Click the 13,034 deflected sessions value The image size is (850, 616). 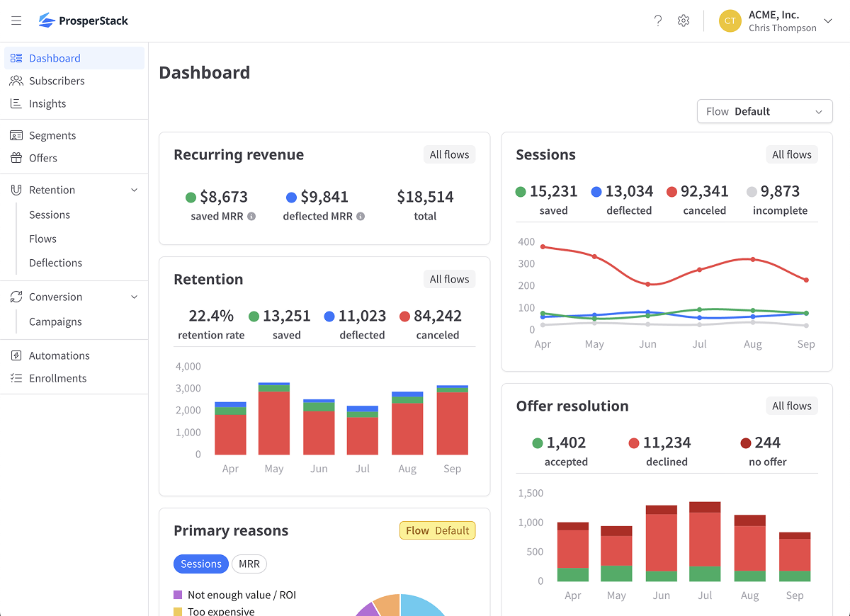tap(629, 191)
